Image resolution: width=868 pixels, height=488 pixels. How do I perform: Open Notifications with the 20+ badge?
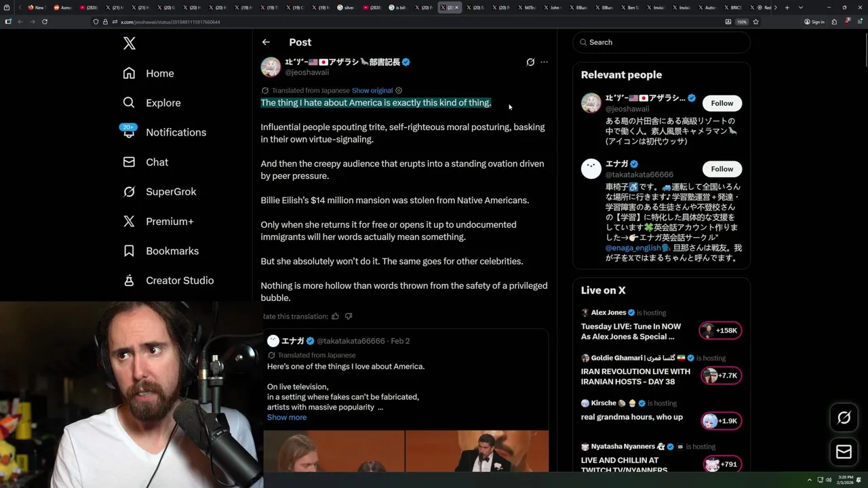point(163,132)
